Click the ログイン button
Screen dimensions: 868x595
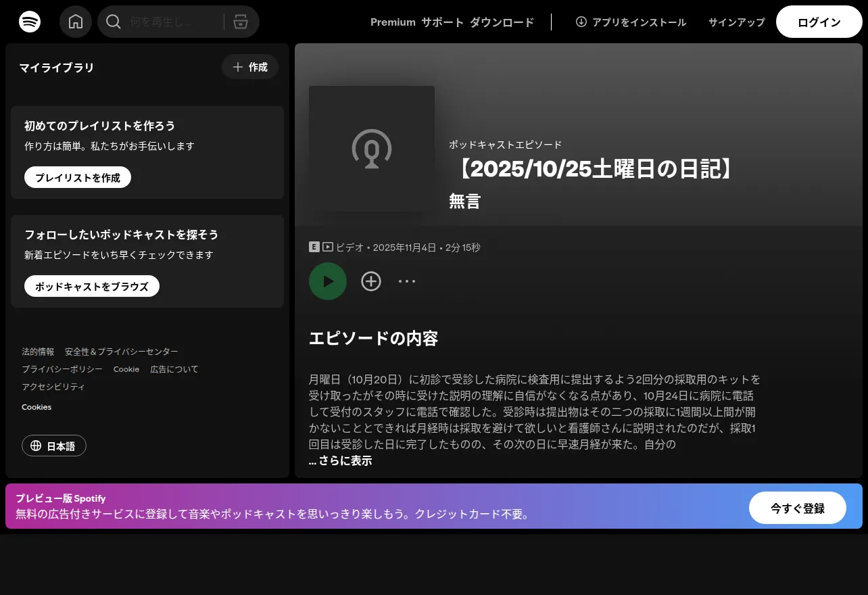[x=819, y=22]
